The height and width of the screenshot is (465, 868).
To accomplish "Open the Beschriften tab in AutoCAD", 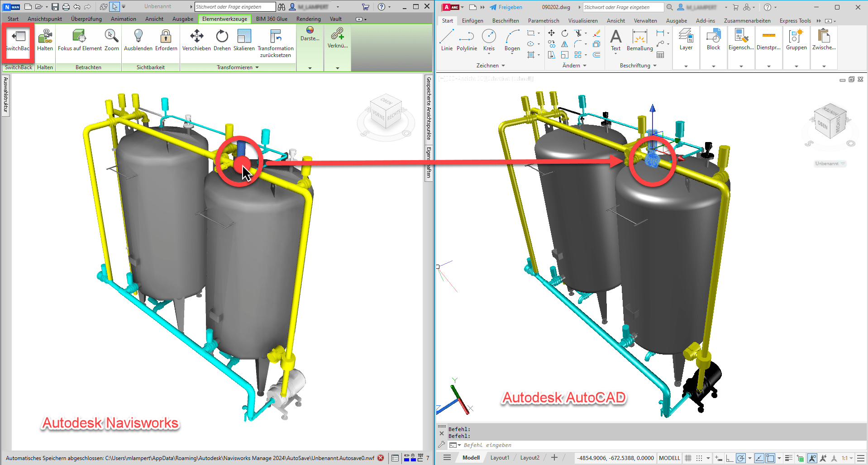I will 506,21.
